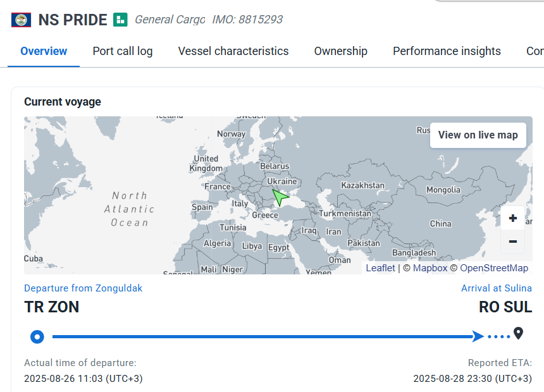The height and width of the screenshot is (392, 544).
Task: Zoom in the map with plus button
Action: 512,219
